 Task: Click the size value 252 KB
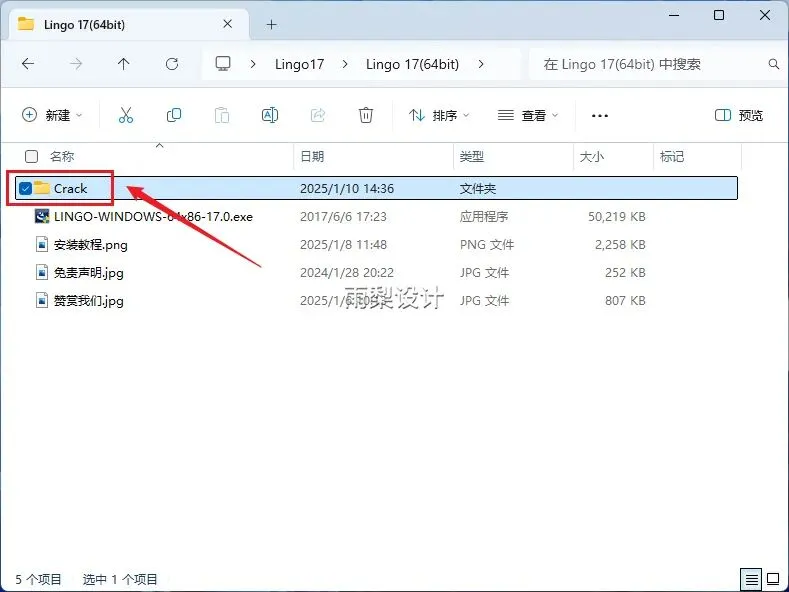(x=625, y=272)
